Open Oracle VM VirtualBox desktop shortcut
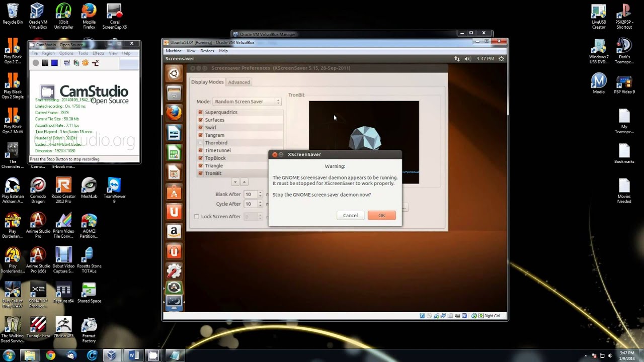 pos(38,15)
